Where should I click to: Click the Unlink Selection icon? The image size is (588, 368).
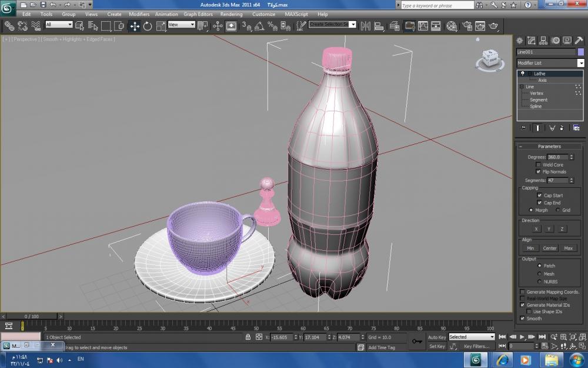tap(22, 25)
